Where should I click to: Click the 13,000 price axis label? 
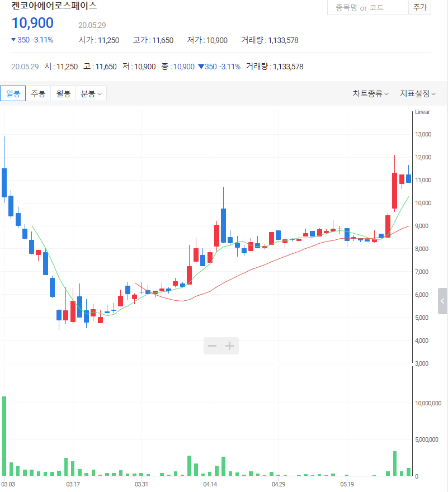(x=423, y=134)
